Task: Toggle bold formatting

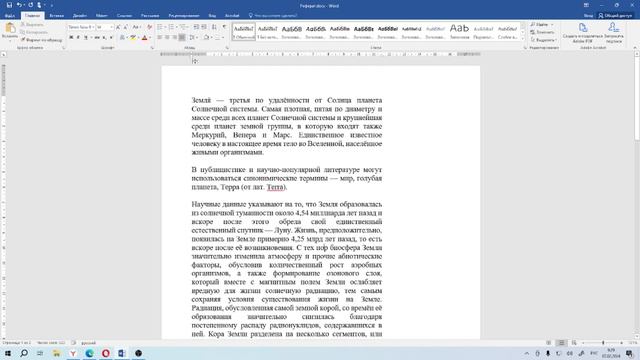Action: (x=71, y=38)
